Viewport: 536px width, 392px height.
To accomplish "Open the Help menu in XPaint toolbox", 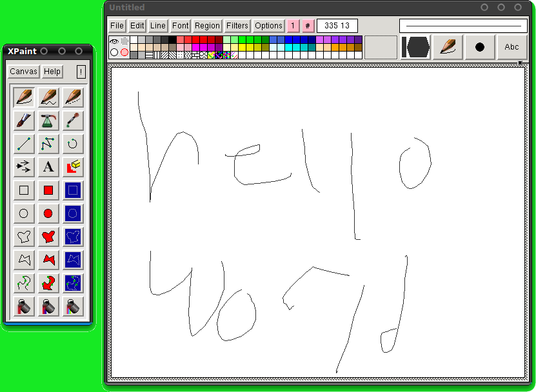I will pos(52,72).
